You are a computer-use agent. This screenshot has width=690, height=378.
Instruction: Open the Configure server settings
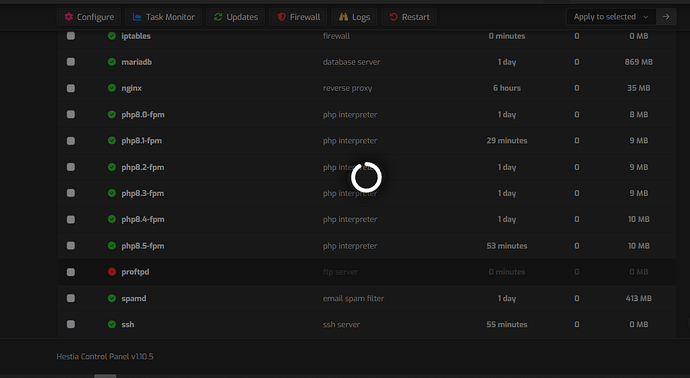(89, 17)
